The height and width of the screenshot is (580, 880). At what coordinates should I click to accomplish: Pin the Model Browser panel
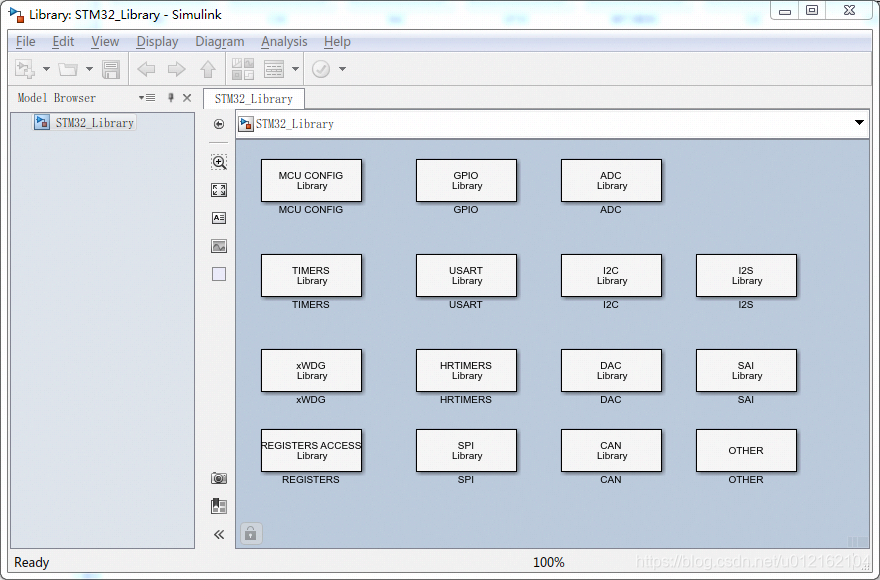pyautogui.click(x=171, y=98)
